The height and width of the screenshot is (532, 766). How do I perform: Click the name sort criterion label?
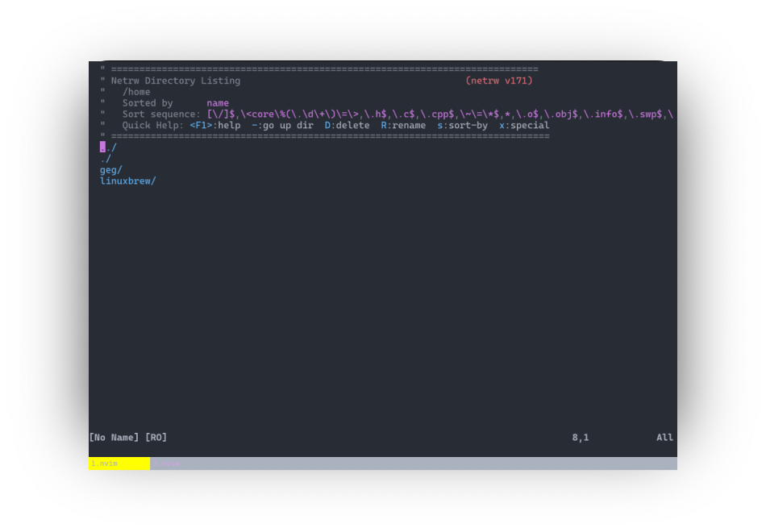[218, 102]
